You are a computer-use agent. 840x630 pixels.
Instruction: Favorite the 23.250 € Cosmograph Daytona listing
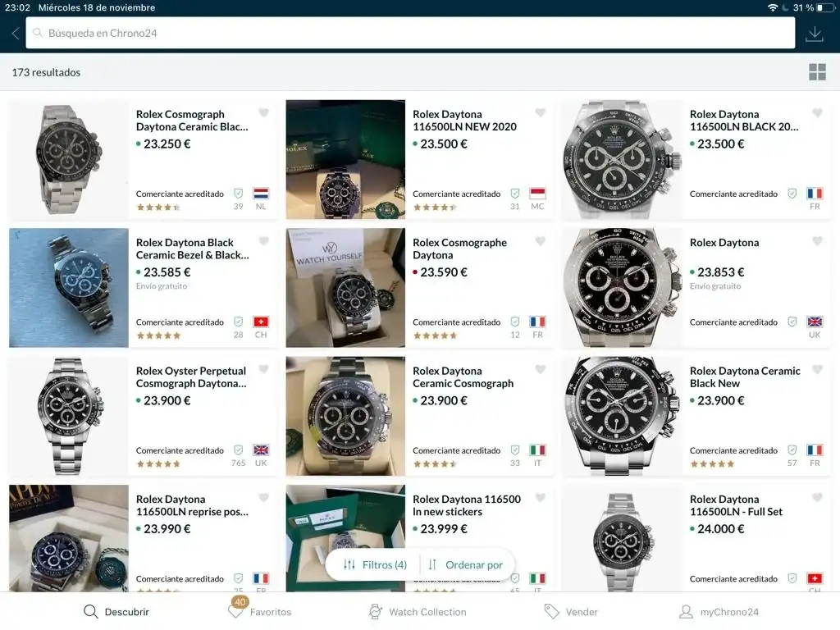coord(263,112)
